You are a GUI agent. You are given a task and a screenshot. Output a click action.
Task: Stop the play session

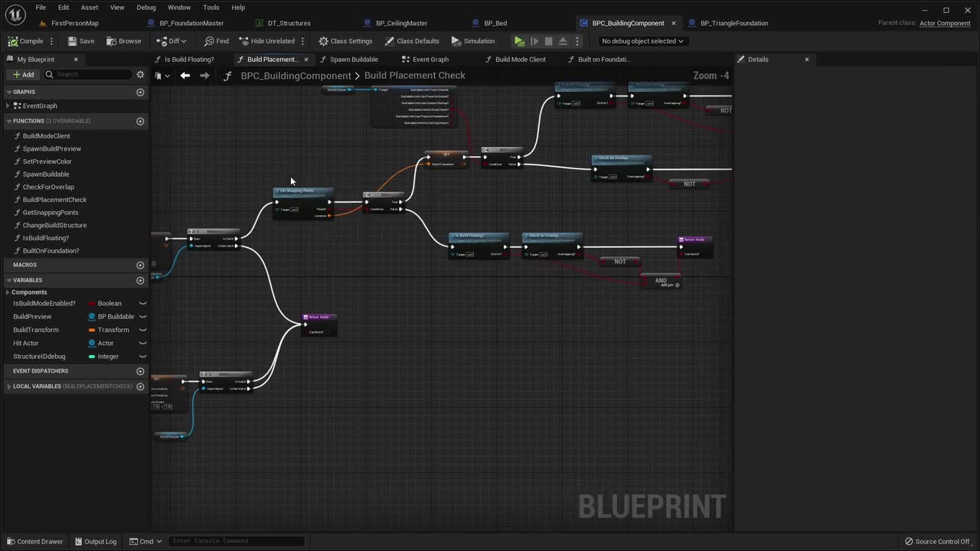548,41
